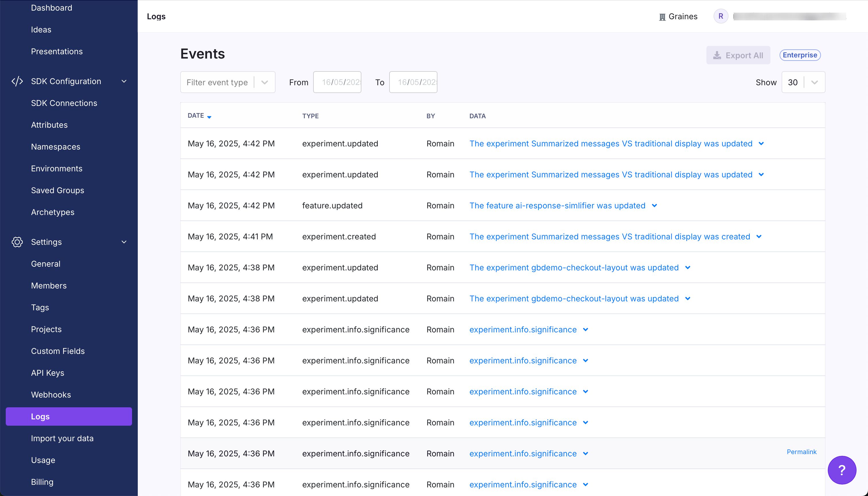The image size is (868, 496).
Task: Expand the feature ai-response-simlifier updated event
Action: 654,206
